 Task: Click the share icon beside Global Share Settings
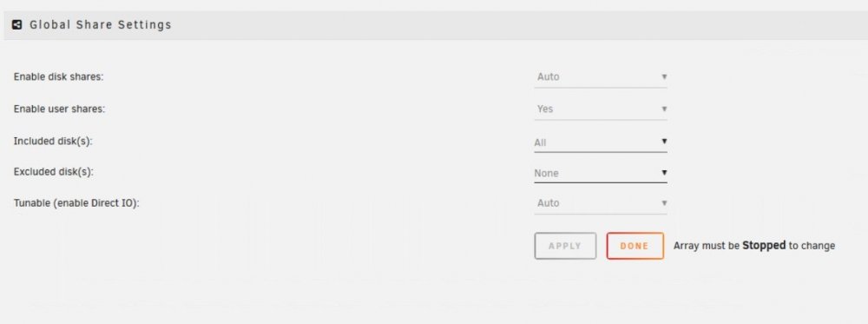[x=17, y=25]
